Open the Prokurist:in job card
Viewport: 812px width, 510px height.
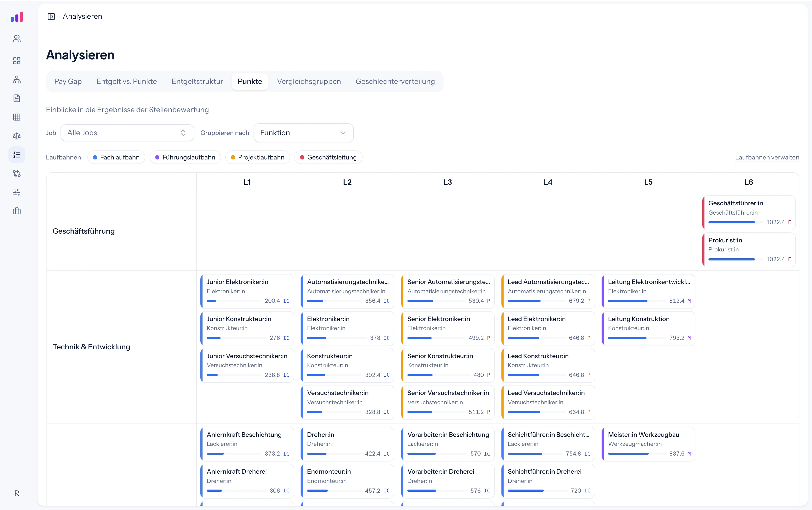point(749,250)
